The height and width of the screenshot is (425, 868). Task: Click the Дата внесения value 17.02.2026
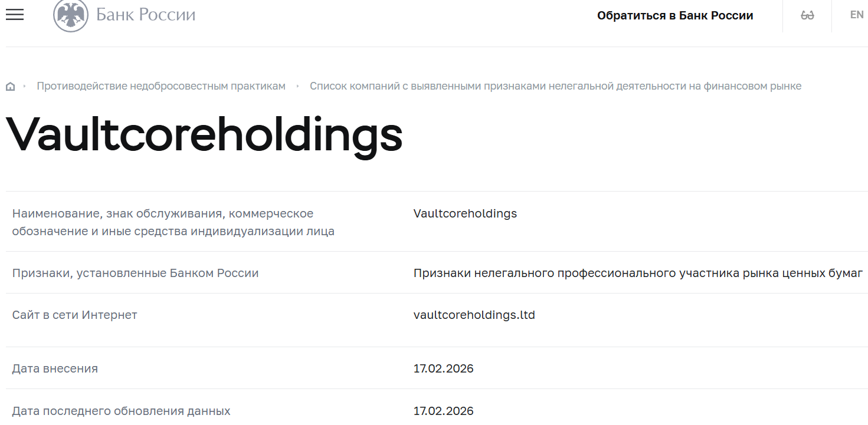coord(444,368)
